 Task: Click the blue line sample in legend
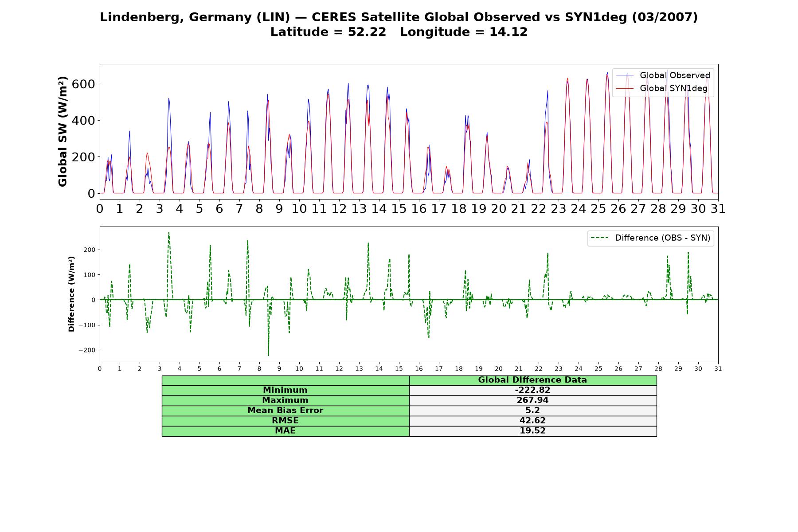click(x=625, y=76)
